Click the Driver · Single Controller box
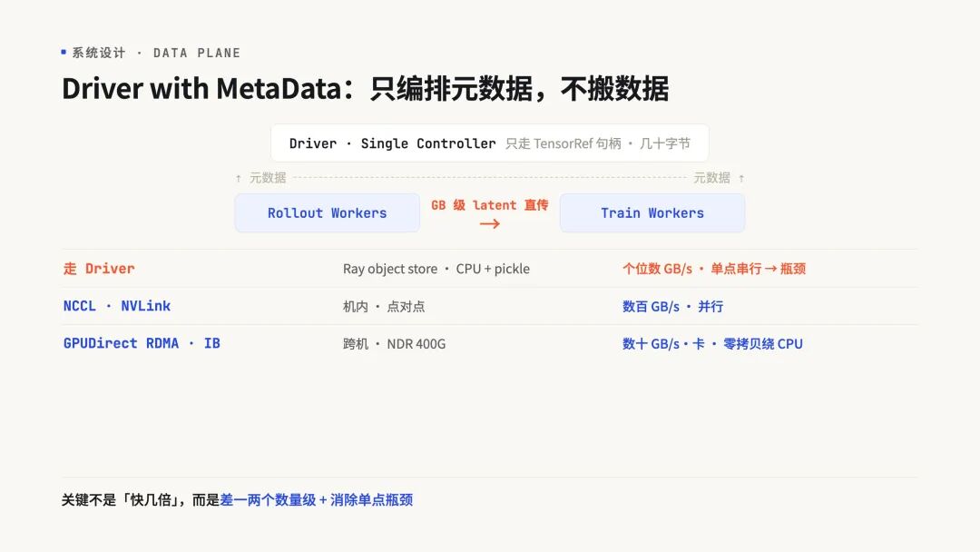980x552 pixels. pyautogui.click(x=489, y=143)
